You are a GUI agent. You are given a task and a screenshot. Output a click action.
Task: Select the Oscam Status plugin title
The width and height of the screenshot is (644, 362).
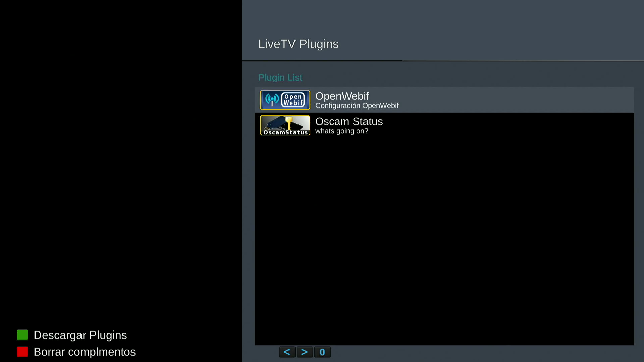349,121
